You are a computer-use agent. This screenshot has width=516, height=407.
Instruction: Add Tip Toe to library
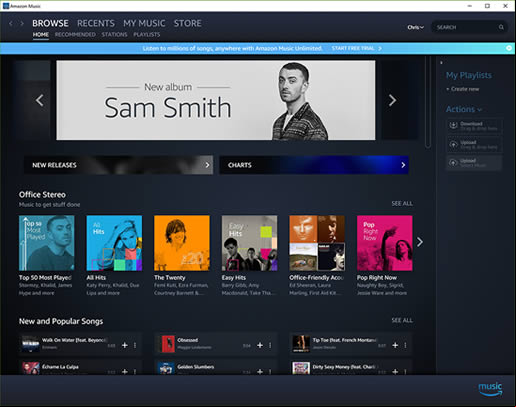[395, 345]
